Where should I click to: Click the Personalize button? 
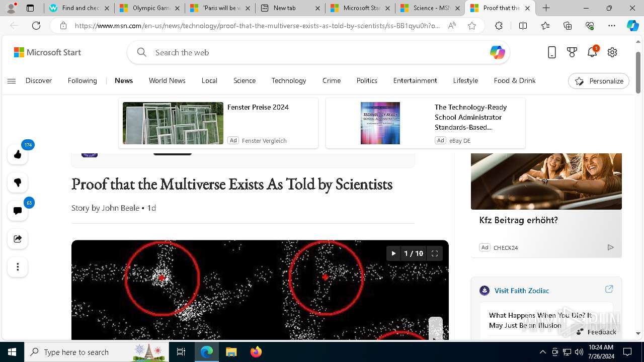point(599,81)
